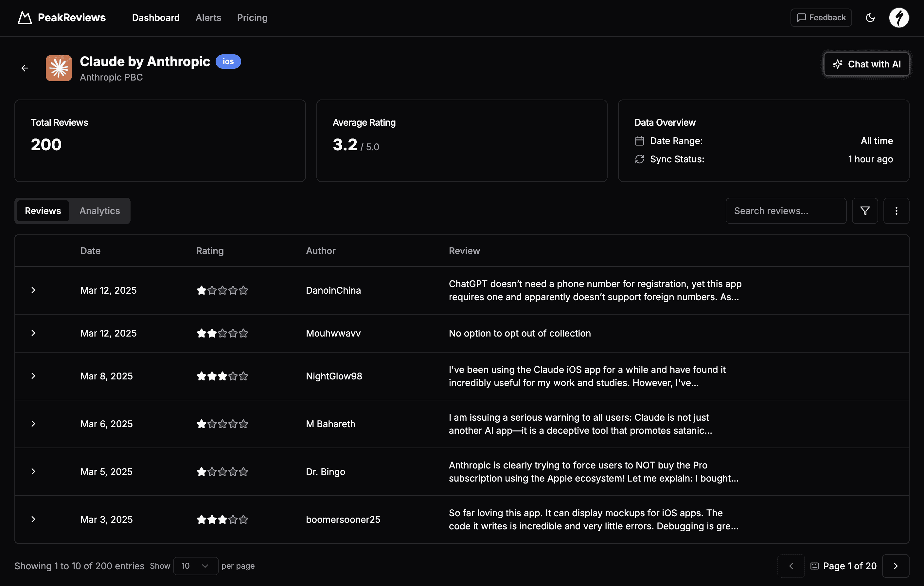924x586 pixels.
Task: Go to the Alerts page
Action: pos(208,18)
